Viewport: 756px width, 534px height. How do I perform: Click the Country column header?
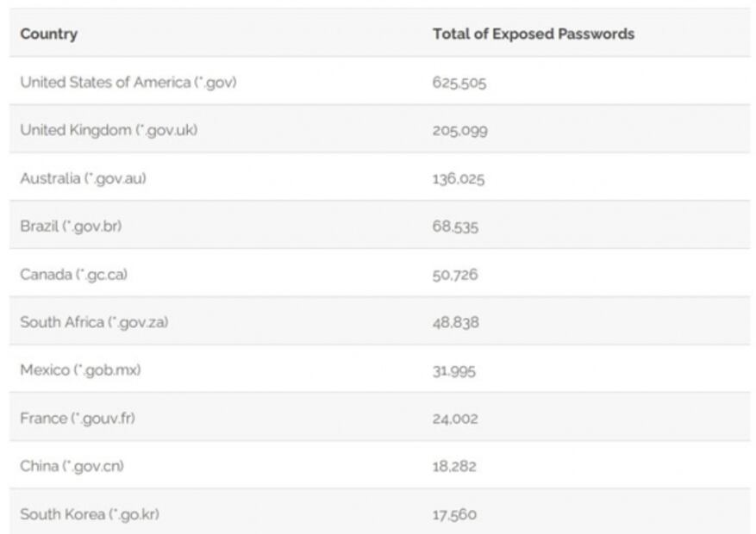pyautogui.click(x=49, y=34)
